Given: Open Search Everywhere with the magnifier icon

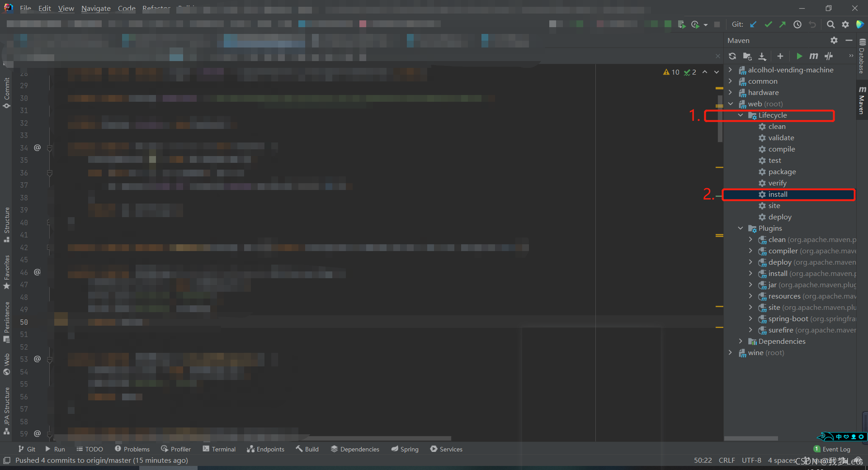Looking at the screenshot, I should 831,24.
